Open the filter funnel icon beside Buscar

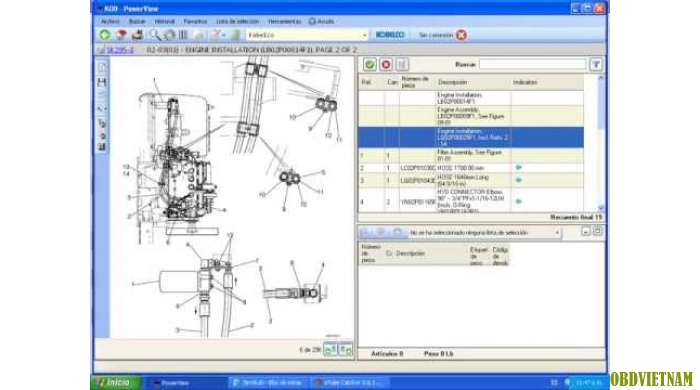596,65
